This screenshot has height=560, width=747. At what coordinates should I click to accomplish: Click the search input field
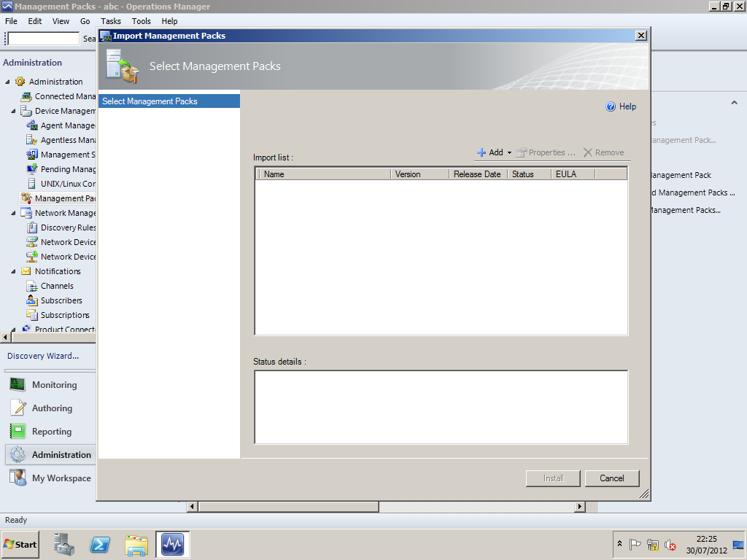click(43, 38)
